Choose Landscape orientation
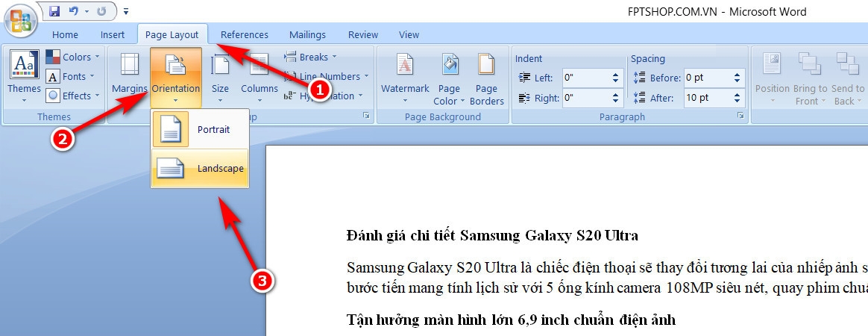The image size is (868, 336). pos(200,168)
